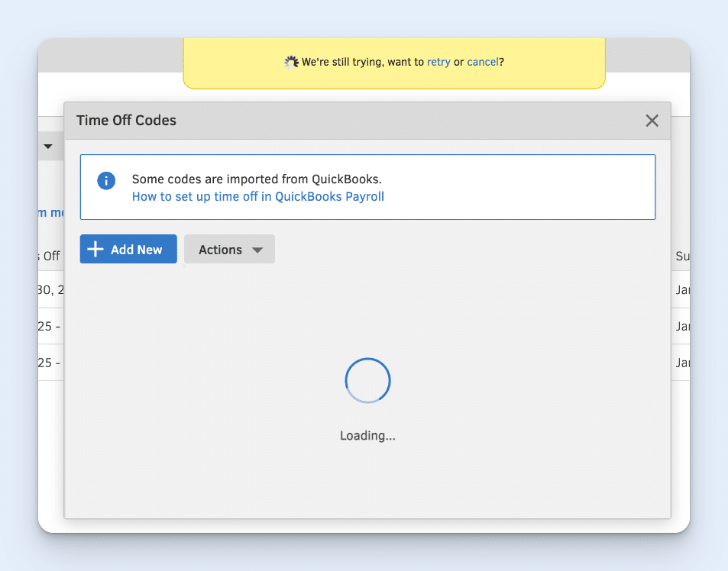Viewport: 728px width, 571px height.
Task: Click the cancel link in the yellow banner
Action: [x=483, y=62]
